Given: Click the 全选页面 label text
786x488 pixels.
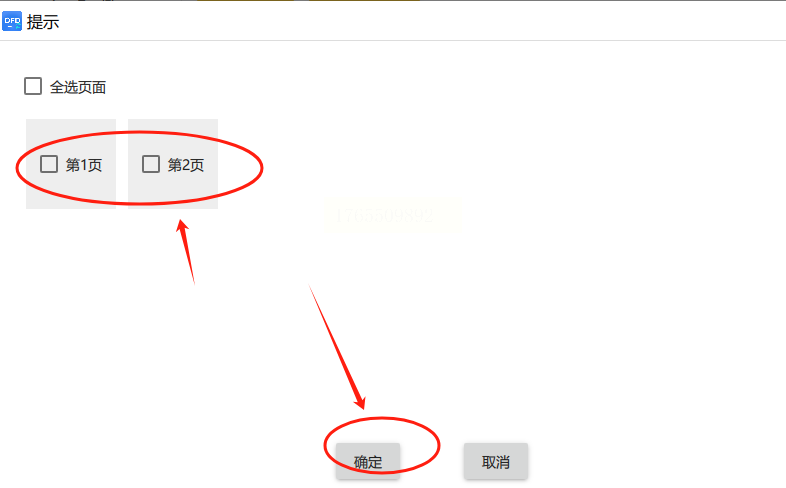Looking at the screenshot, I should point(78,87).
